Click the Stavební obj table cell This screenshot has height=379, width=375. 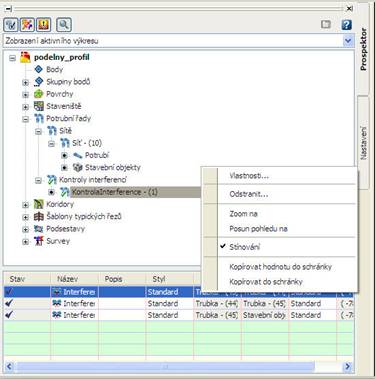[x=265, y=315]
